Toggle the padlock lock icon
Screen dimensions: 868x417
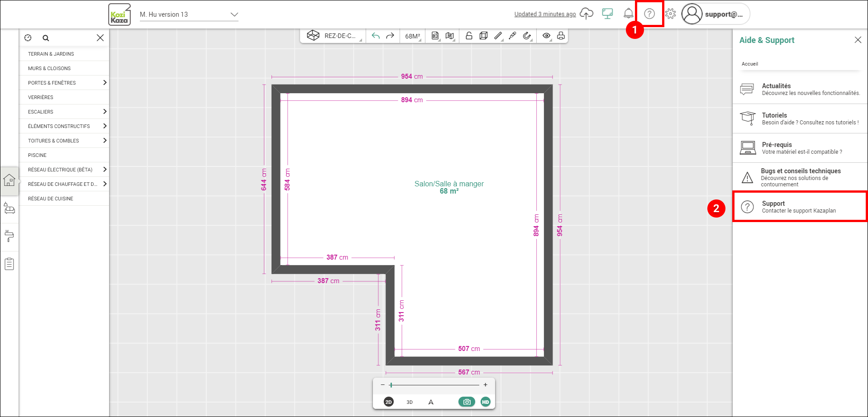pos(469,36)
